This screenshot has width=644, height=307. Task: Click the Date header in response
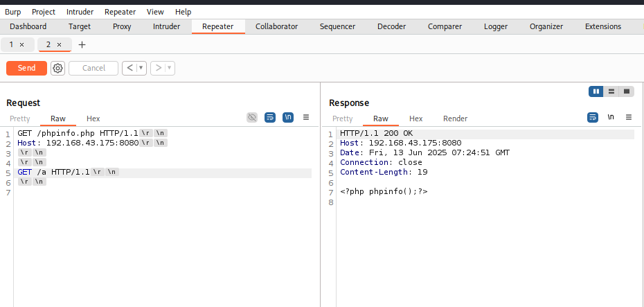tap(424, 153)
